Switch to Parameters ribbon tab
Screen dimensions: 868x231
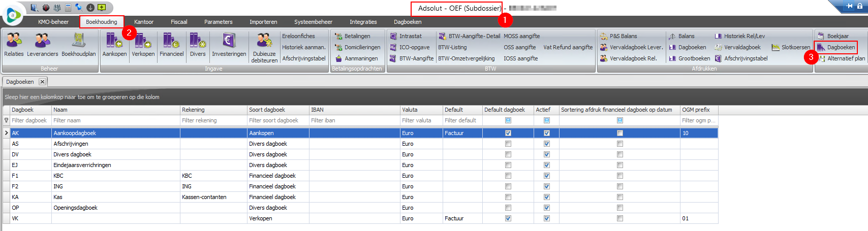[219, 22]
